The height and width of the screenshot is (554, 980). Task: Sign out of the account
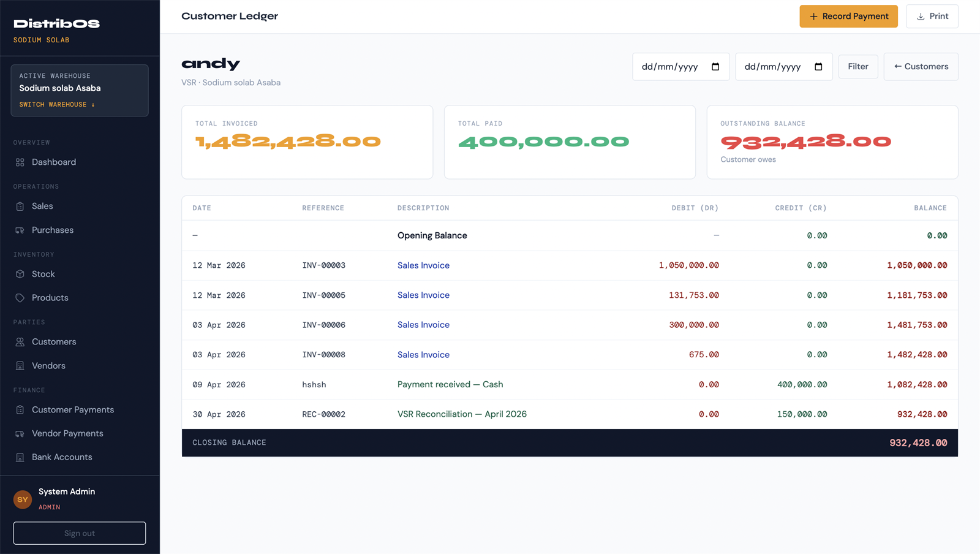80,533
